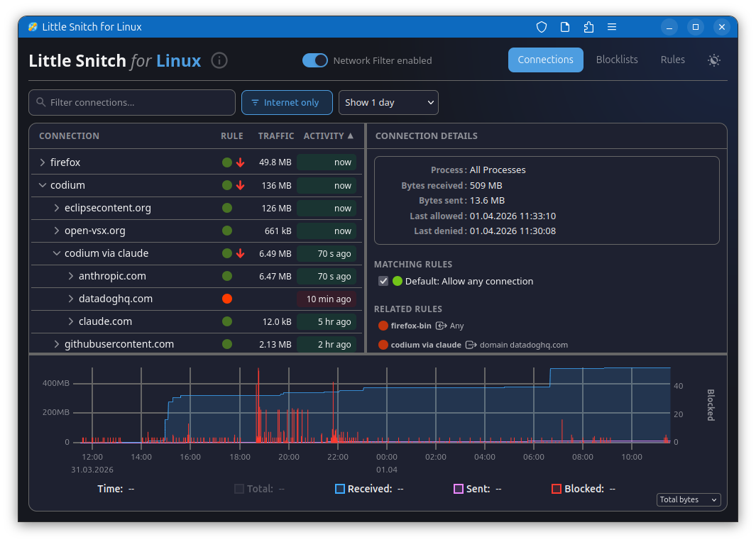Image resolution: width=756 pixels, height=542 pixels.
Task: Uncheck Default: Allow any connection rule
Action: pos(383,281)
